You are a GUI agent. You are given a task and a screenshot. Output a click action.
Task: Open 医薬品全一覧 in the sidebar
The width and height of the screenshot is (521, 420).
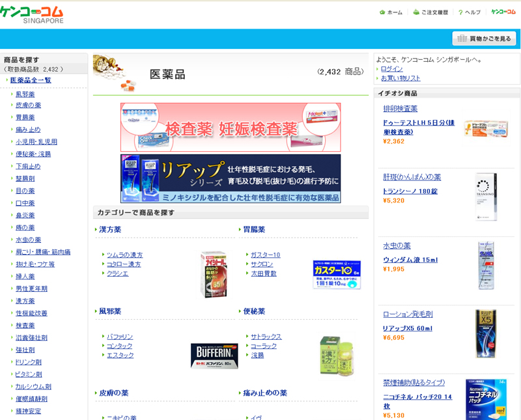(31, 80)
